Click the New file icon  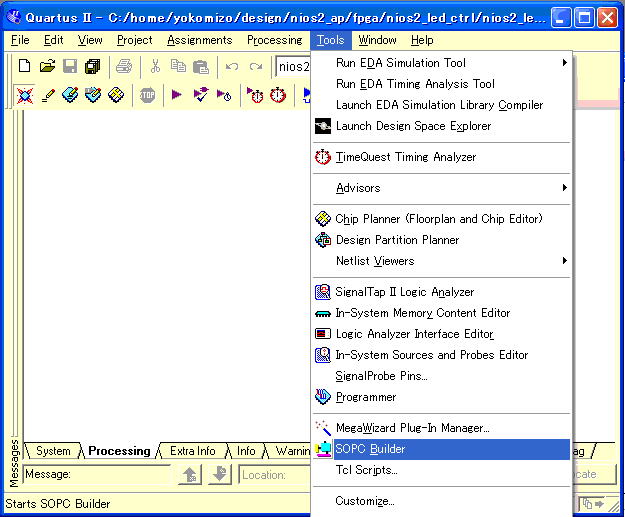coord(24,66)
